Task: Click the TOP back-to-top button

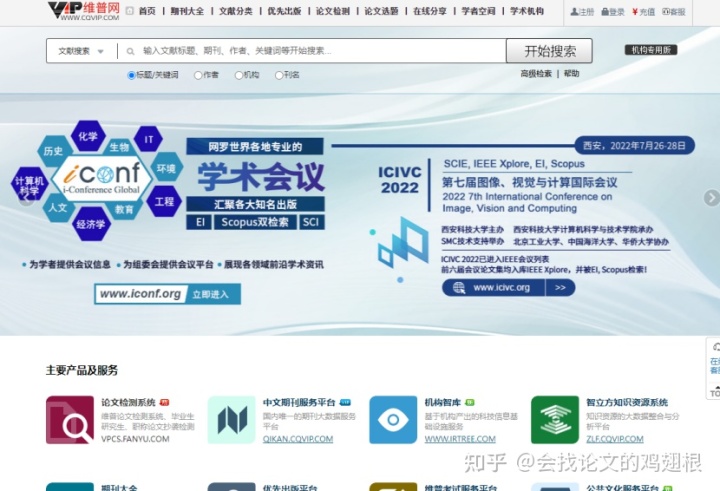Action: tap(714, 393)
